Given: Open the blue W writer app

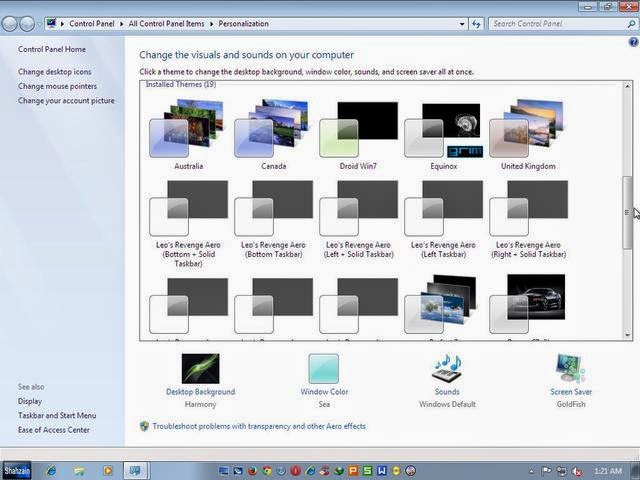Looking at the screenshot, I should point(382,471).
